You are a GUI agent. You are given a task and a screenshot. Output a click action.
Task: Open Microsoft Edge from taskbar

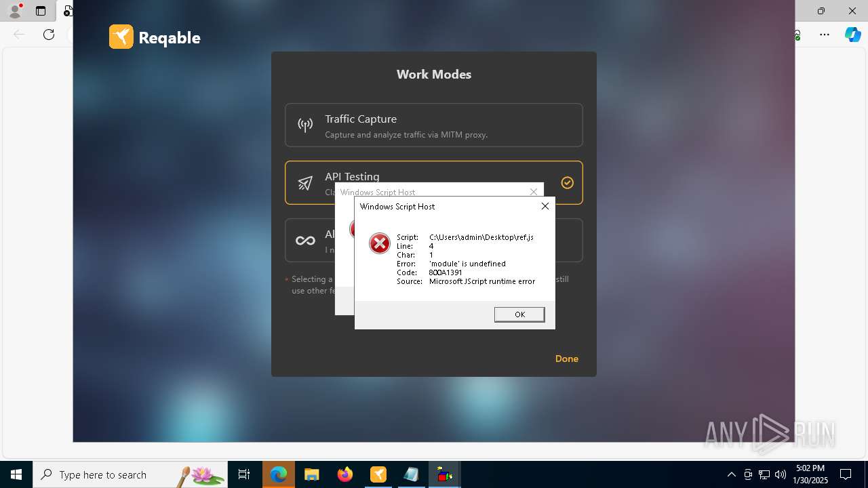tap(279, 474)
